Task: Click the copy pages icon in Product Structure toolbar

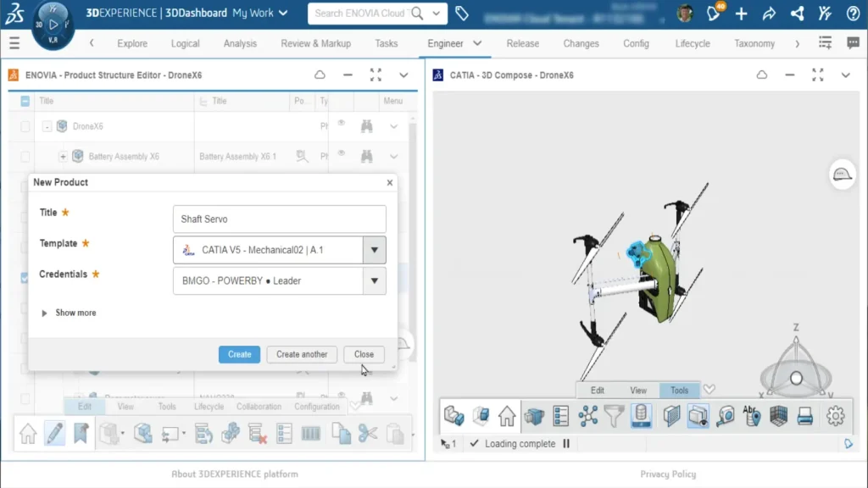Action: [x=341, y=434]
